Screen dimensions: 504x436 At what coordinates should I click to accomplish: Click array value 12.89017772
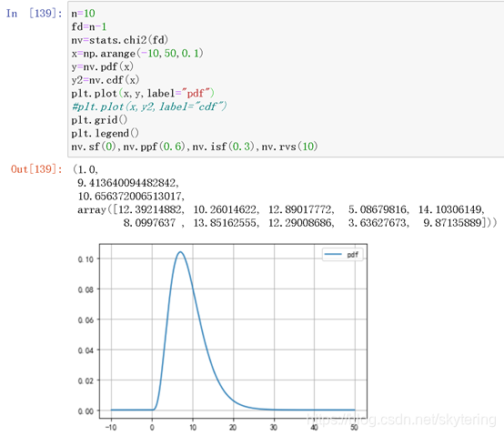click(x=301, y=209)
